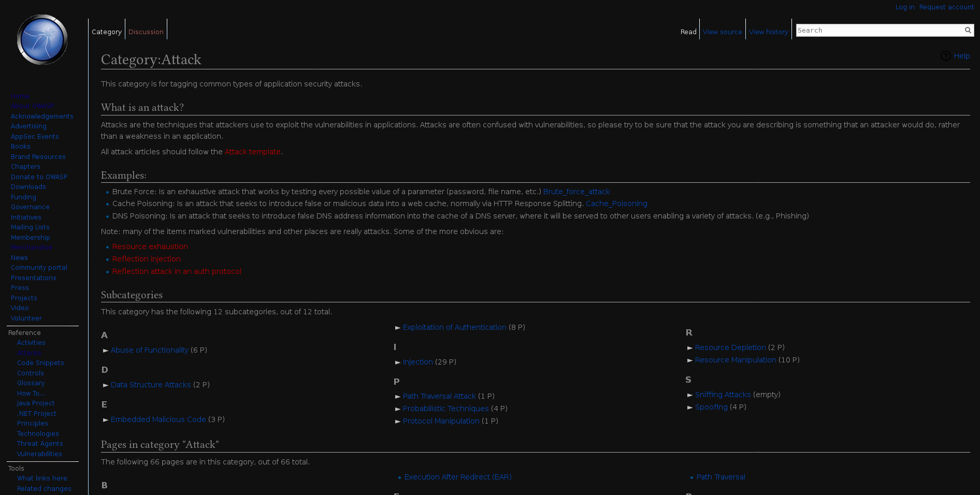980x495 pixels.
Task: Click the OWASP wasp logo
Action: (x=42, y=40)
